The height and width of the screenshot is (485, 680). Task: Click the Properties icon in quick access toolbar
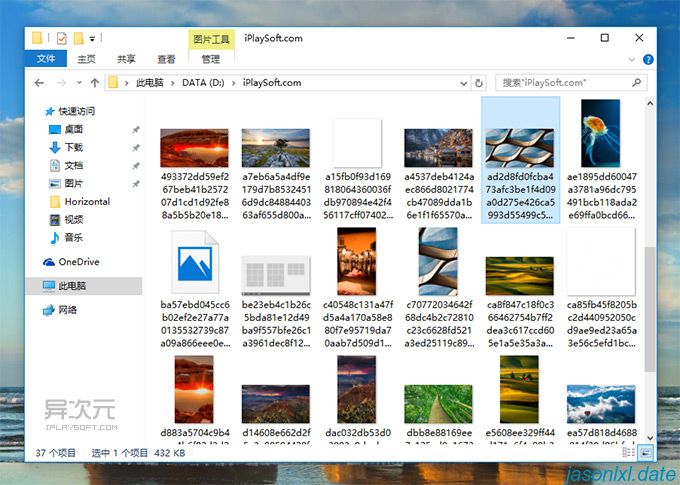click(62, 39)
